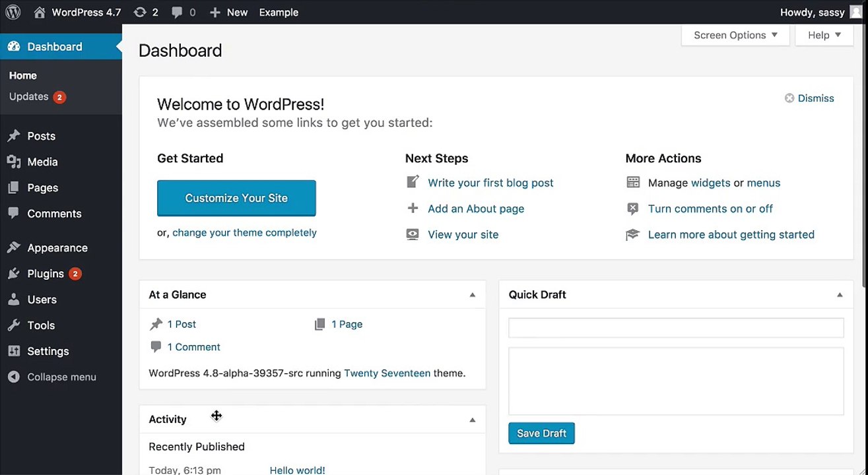Screen dimensions: 868x475
Task: Expand the Screen Options dropdown
Action: coord(735,35)
